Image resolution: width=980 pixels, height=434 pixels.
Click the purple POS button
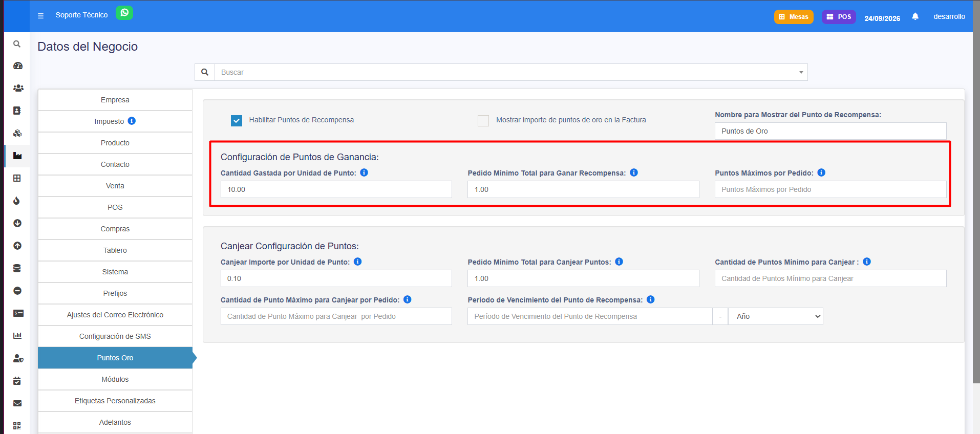pos(839,17)
